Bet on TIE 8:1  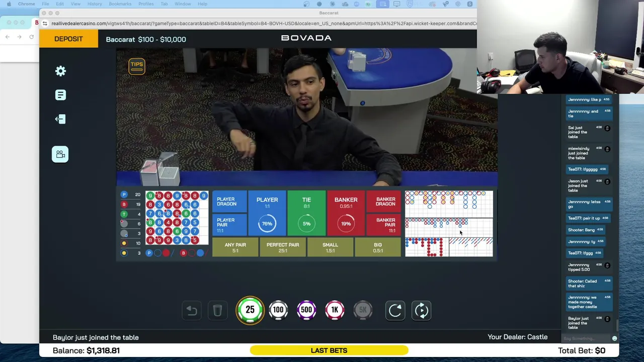click(306, 213)
